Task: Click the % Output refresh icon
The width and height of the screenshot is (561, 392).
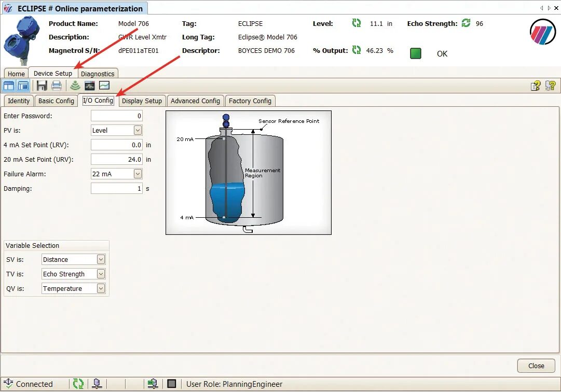Action: [357, 50]
